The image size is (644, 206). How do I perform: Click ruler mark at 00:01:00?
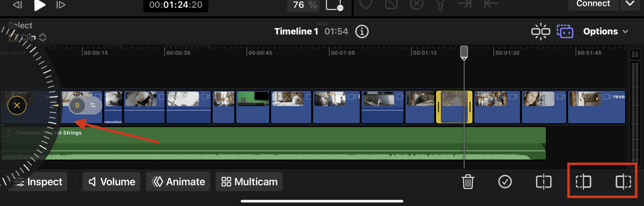342,53
